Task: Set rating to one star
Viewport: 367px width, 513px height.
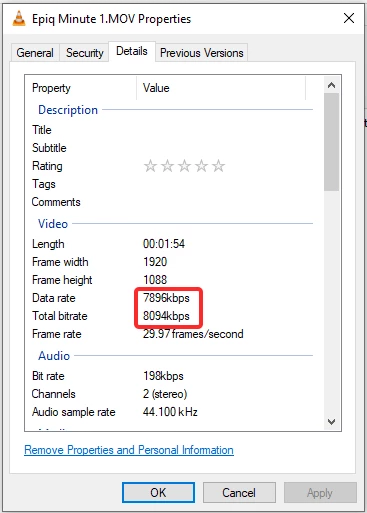Action: click(150, 166)
